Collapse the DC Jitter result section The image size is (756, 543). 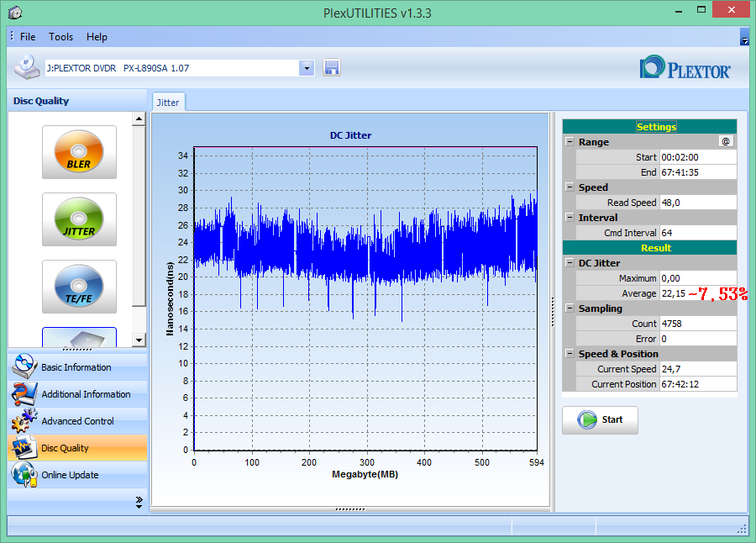coord(570,263)
